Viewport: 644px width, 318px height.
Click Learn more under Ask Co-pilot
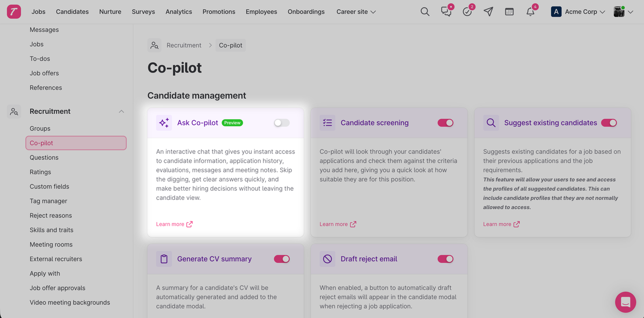click(174, 224)
